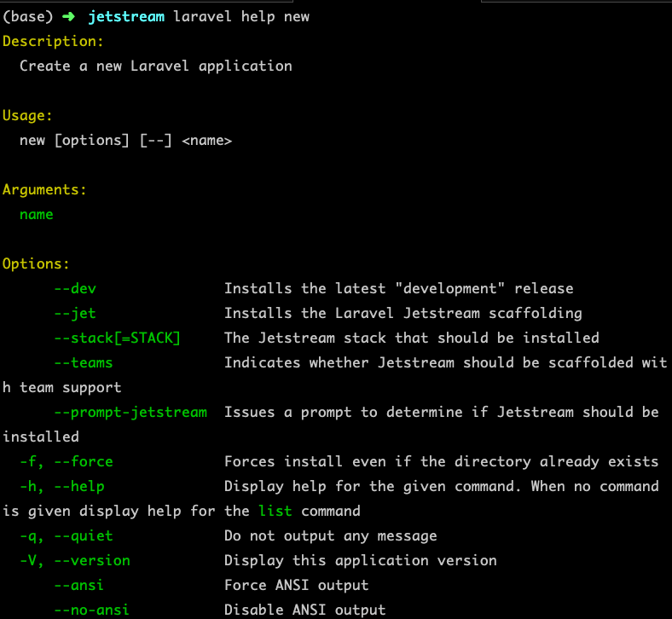
Task: Click the 'Options:' heading
Action: click(36, 263)
